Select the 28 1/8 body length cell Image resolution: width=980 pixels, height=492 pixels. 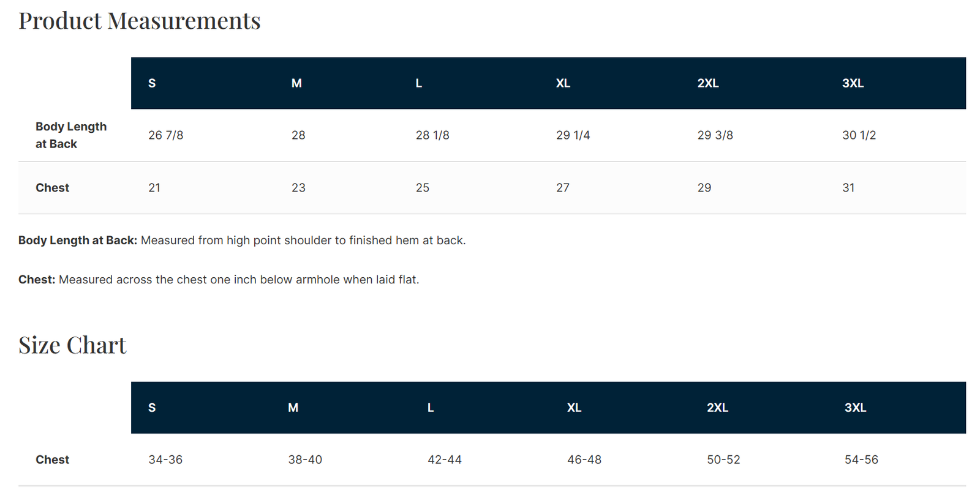click(432, 135)
